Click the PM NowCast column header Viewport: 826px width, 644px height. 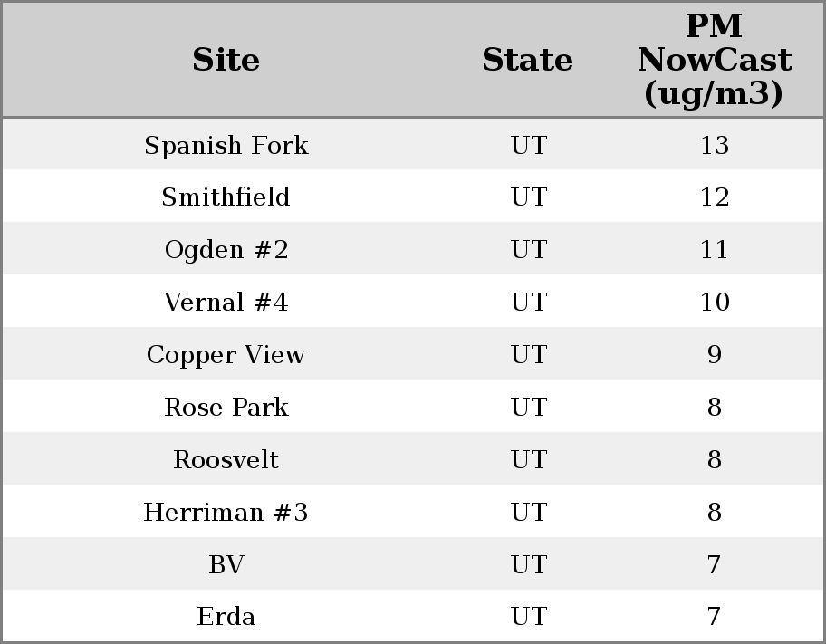tap(714, 61)
